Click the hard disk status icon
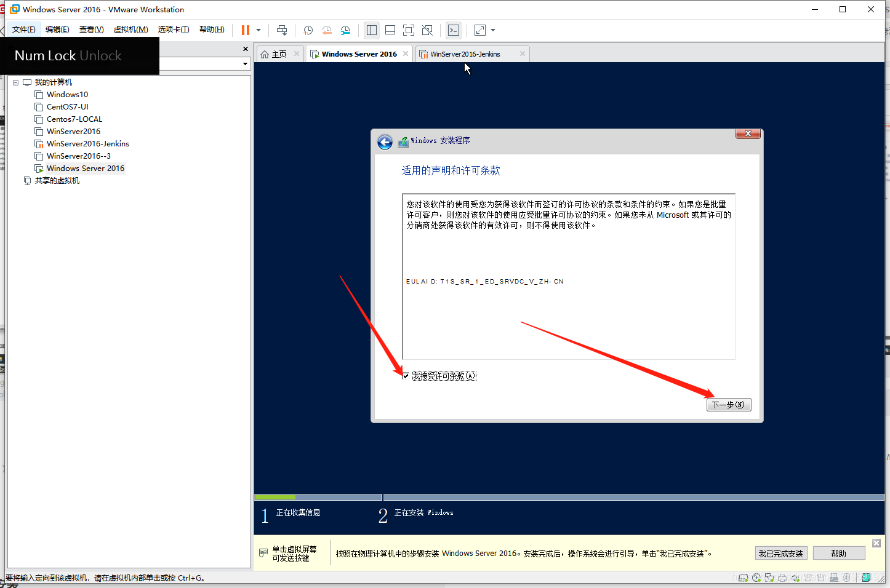The height and width of the screenshot is (588, 890). point(743,578)
